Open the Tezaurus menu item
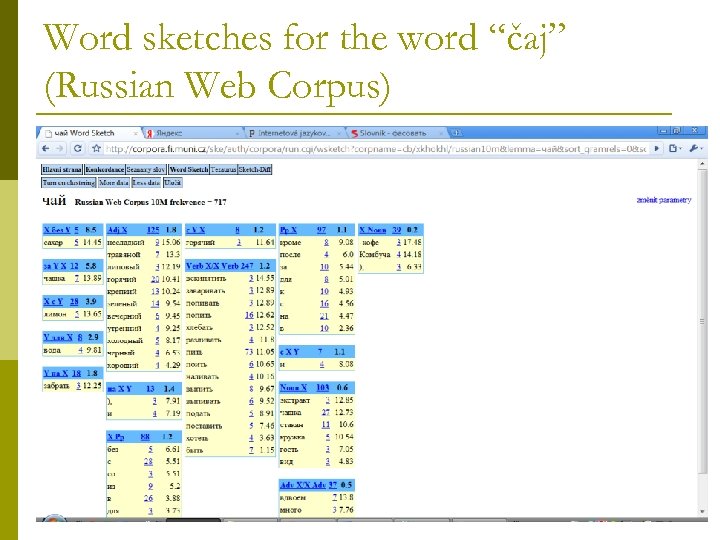Image resolution: width=720 pixels, height=540 pixels. click(x=224, y=169)
